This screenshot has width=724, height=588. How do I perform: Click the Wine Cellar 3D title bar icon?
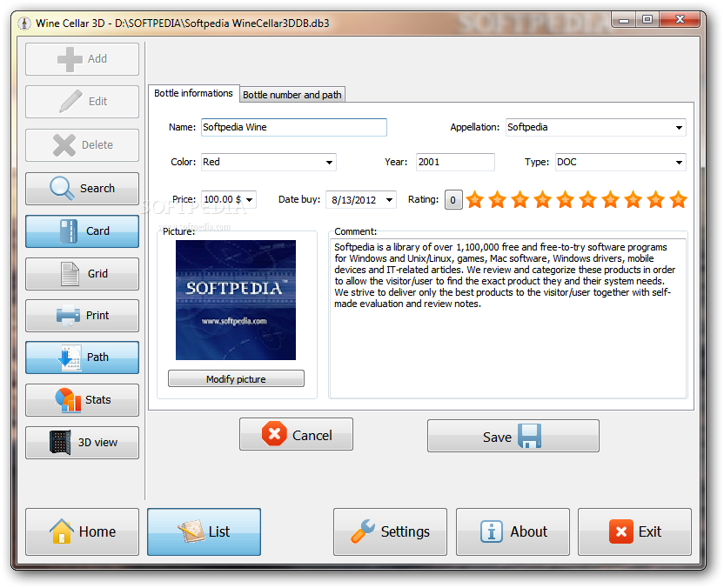click(24, 23)
